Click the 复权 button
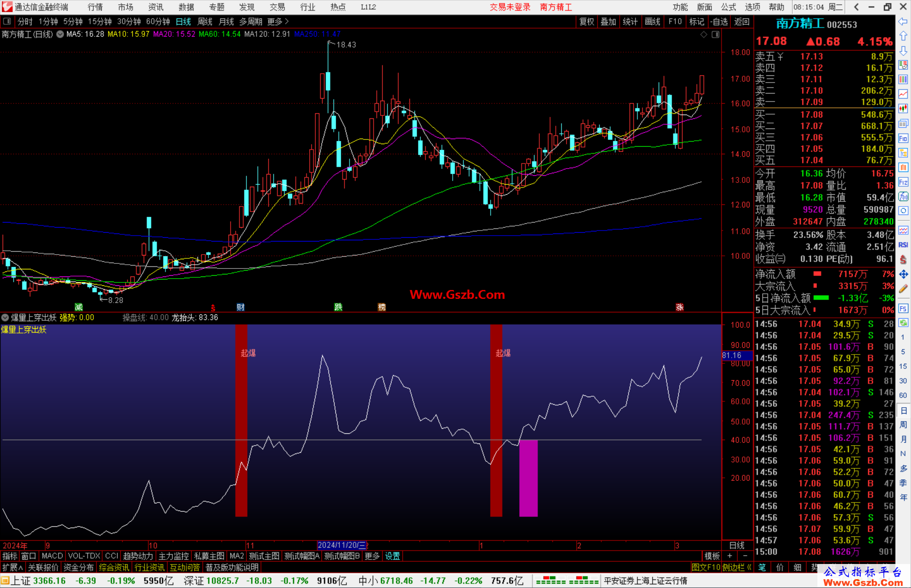The width and height of the screenshot is (911, 588). click(587, 21)
